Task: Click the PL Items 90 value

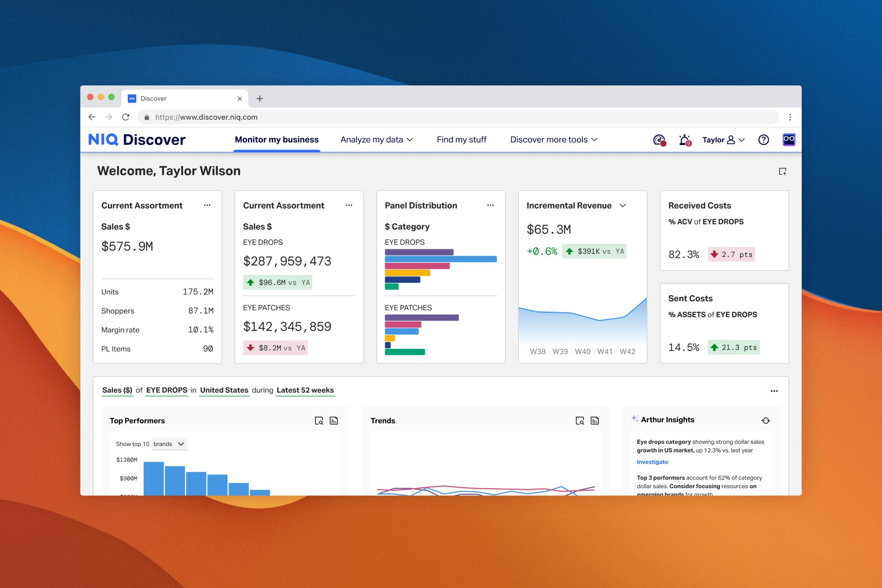Action: click(x=208, y=349)
